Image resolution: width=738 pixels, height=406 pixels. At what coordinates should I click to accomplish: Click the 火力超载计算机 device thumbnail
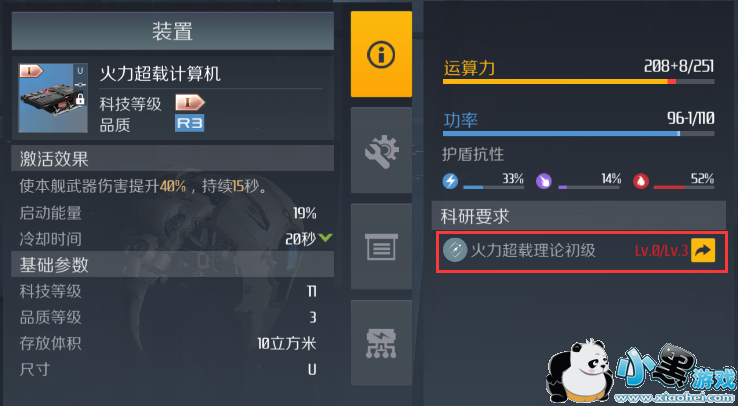pos(53,98)
